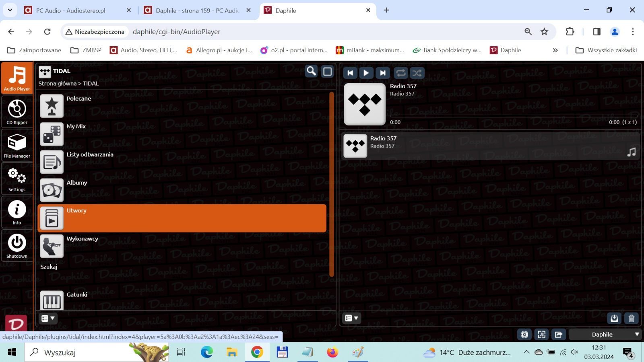The height and width of the screenshot is (362, 644).
Task: Toggle repeat mode
Action: pos(401,73)
